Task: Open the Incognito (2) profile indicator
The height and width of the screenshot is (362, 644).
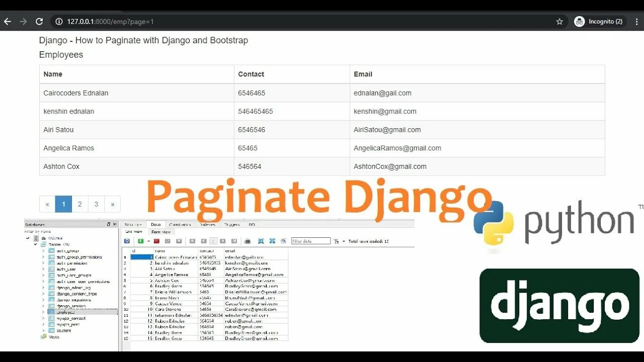Action: pos(599,22)
